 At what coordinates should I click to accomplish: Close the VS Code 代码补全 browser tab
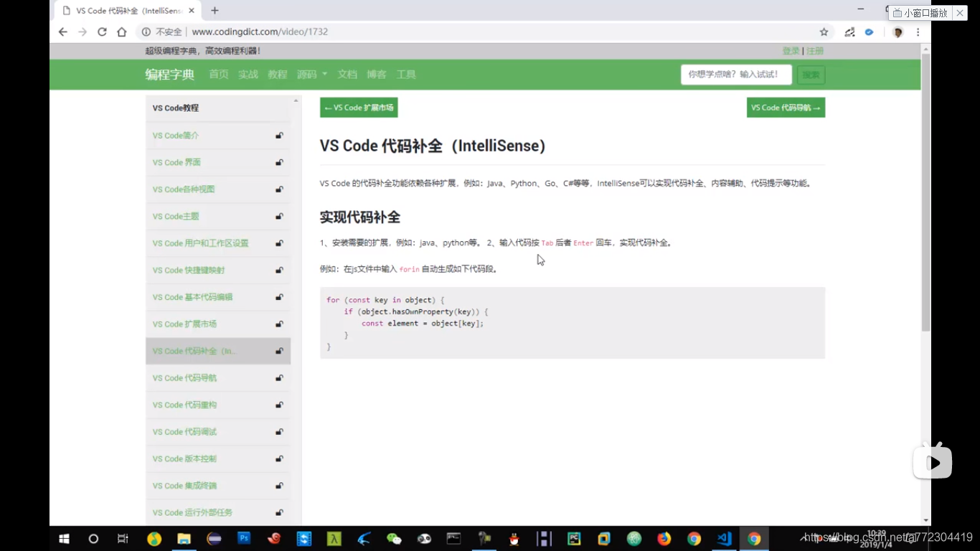tap(192, 11)
